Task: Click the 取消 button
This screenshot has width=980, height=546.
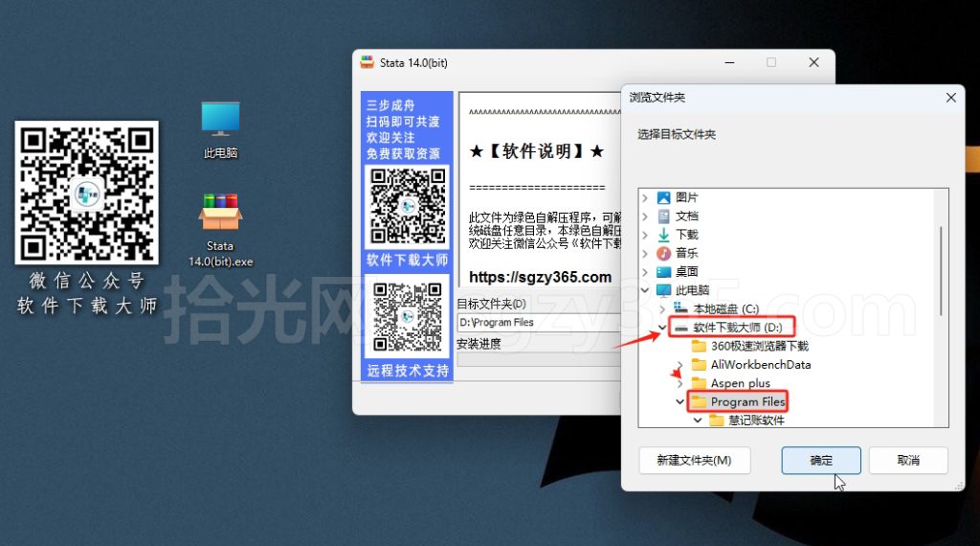Action: 908,461
